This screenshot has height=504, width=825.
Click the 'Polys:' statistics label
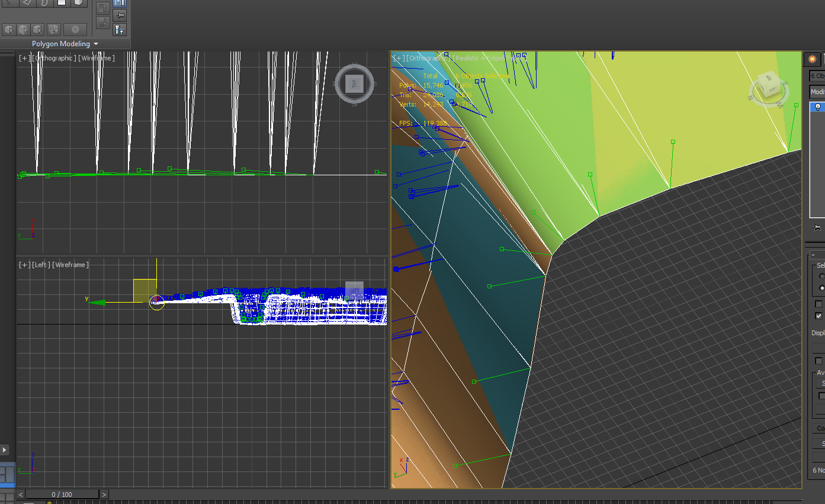[x=407, y=85]
